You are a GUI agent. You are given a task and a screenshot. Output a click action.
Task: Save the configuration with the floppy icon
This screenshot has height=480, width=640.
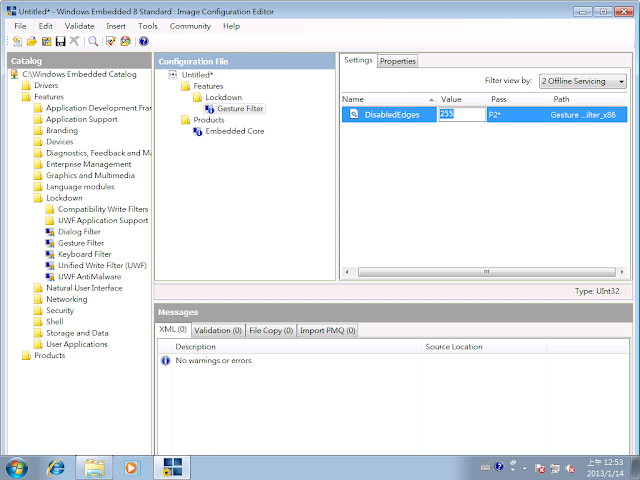[x=60, y=41]
